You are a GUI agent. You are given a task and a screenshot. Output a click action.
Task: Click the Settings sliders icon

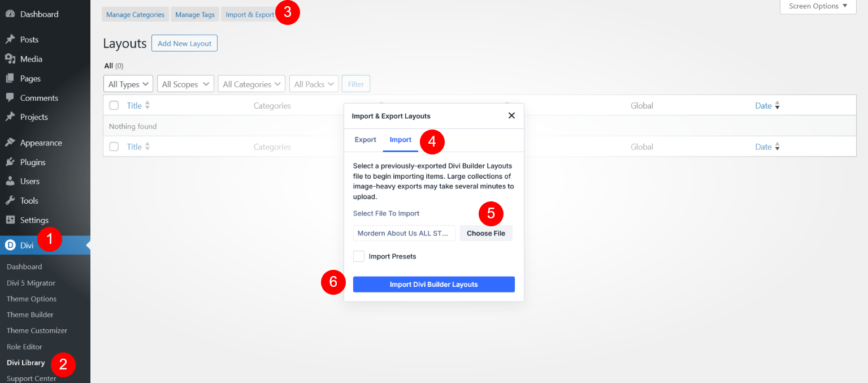tap(10, 220)
